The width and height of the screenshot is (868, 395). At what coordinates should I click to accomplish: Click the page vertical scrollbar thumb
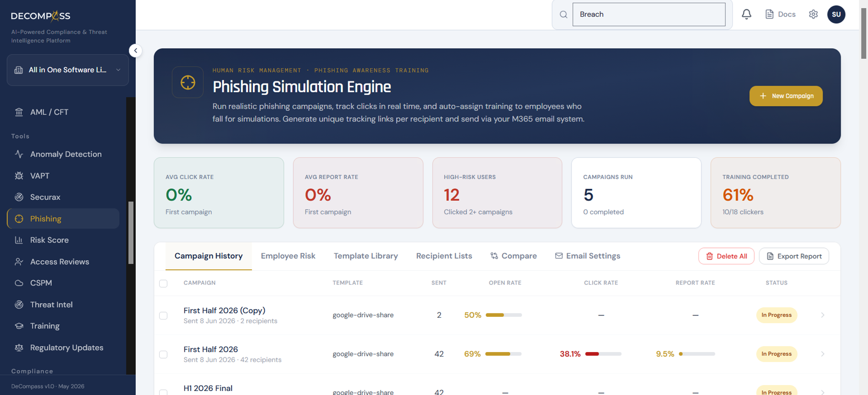864,33
